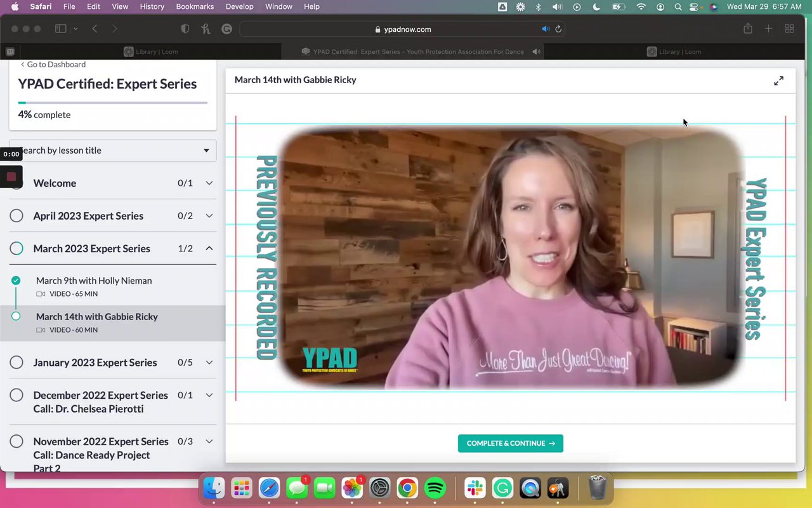Open Spotlight search in menu bar
812x508 pixels.
(x=678, y=6)
